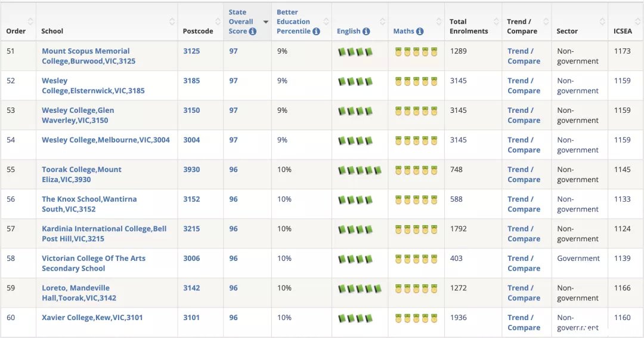The height and width of the screenshot is (338, 644).
Task: Open the Maths column info icon
Action: 419,31
